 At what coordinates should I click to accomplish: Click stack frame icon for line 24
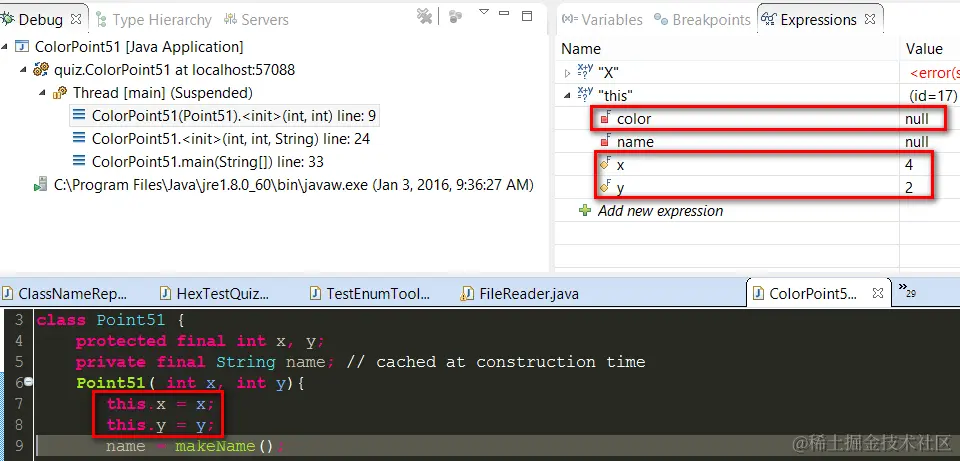click(x=79, y=138)
